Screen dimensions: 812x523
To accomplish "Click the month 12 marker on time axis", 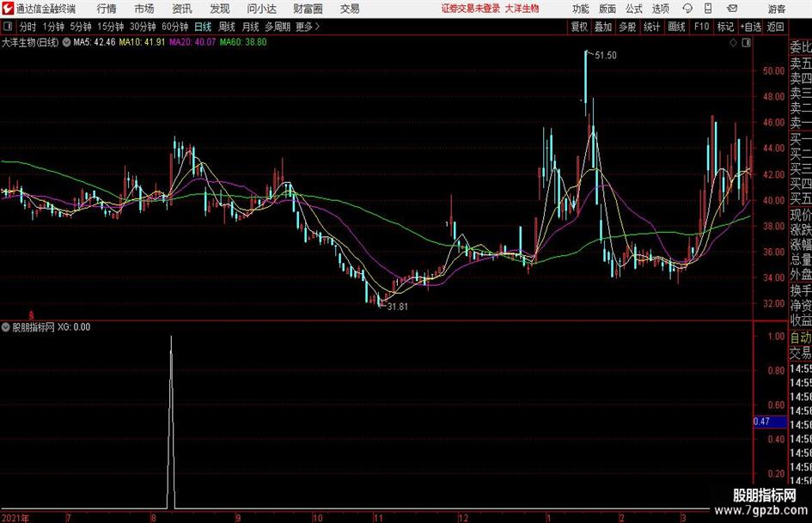I will [463, 518].
